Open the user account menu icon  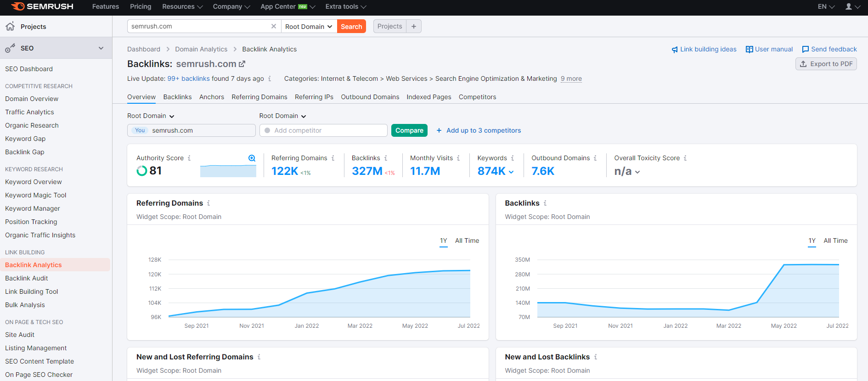pyautogui.click(x=852, y=6)
